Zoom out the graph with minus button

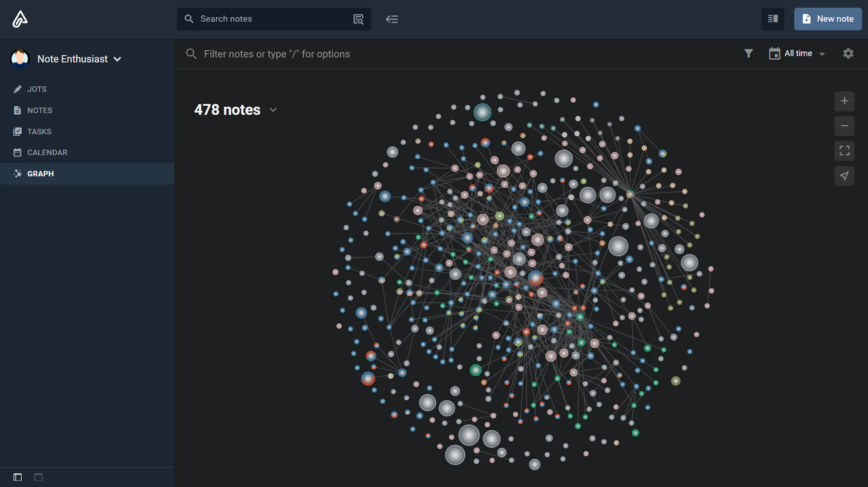[x=844, y=126]
